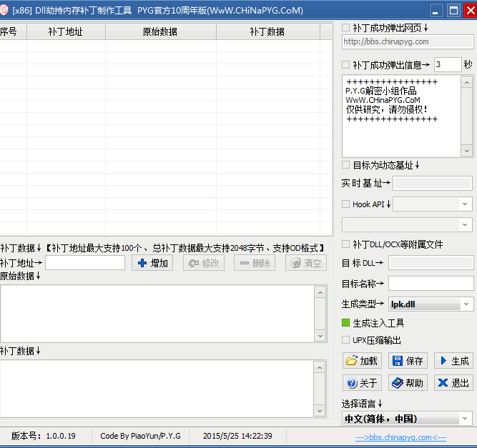Sort by 原始数据 column header
Image resolution: width=477 pixels, height=448 pixels.
tap(161, 31)
